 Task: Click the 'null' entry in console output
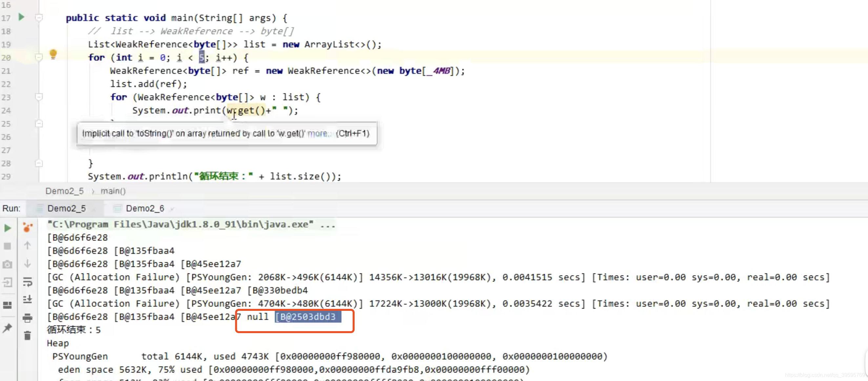258,317
